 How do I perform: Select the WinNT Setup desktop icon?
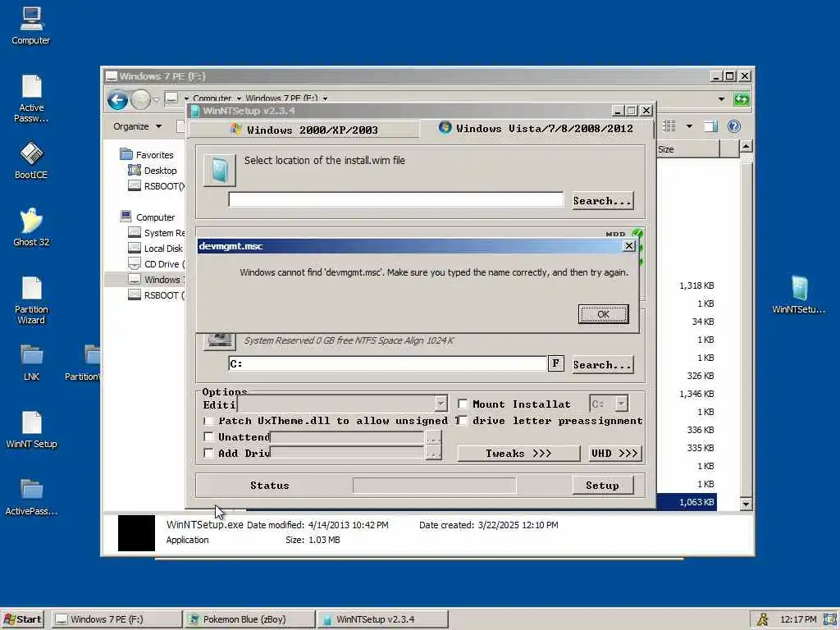point(31,430)
